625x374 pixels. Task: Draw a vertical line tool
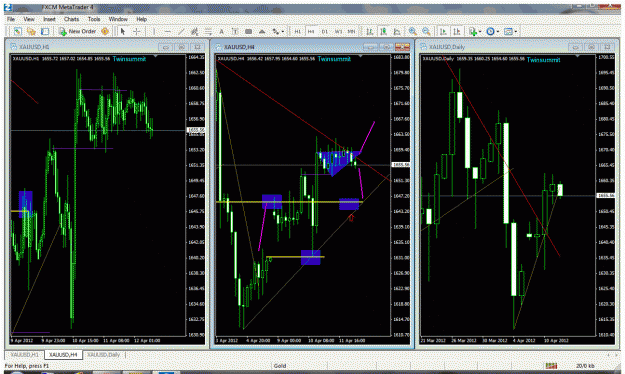(x=154, y=31)
